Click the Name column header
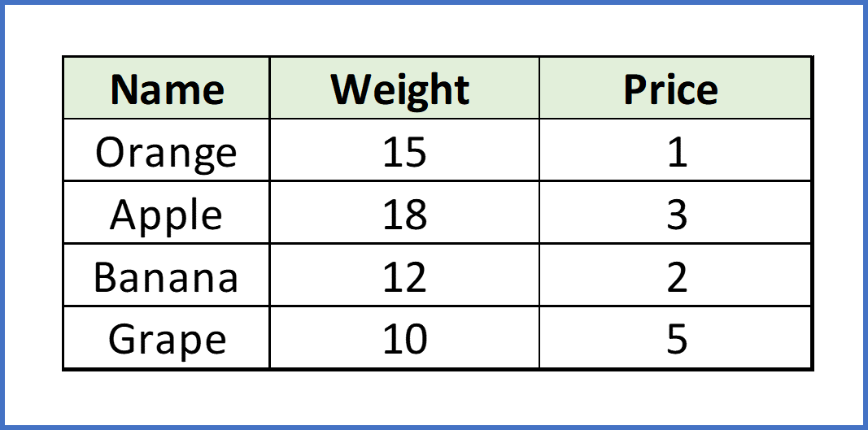 pos(167,89)
